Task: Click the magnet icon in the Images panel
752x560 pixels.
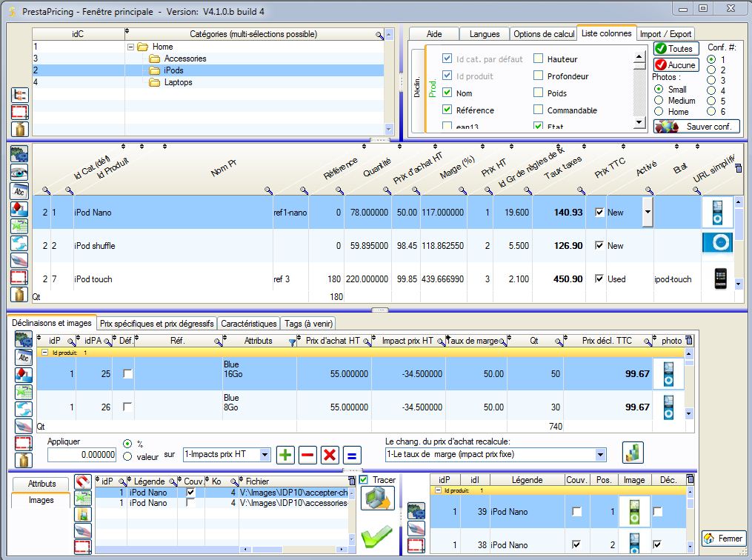Action: pyautogui.click(x=83, y=481)
